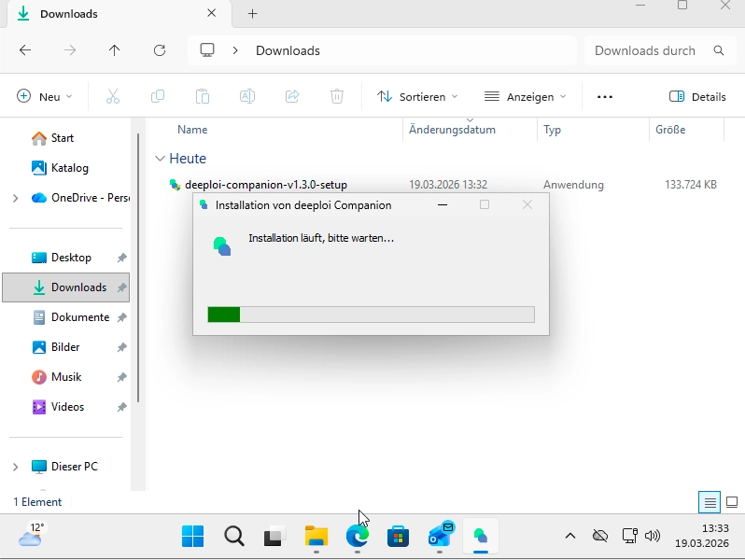745x560 pixels.
Task: Go back with the left arrow button
Action: pos(25,50)
